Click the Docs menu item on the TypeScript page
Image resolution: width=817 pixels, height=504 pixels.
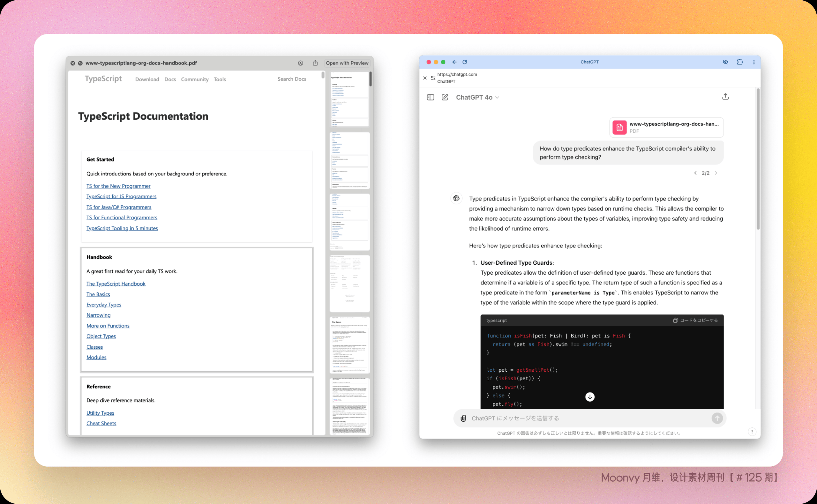click(170, 79)
